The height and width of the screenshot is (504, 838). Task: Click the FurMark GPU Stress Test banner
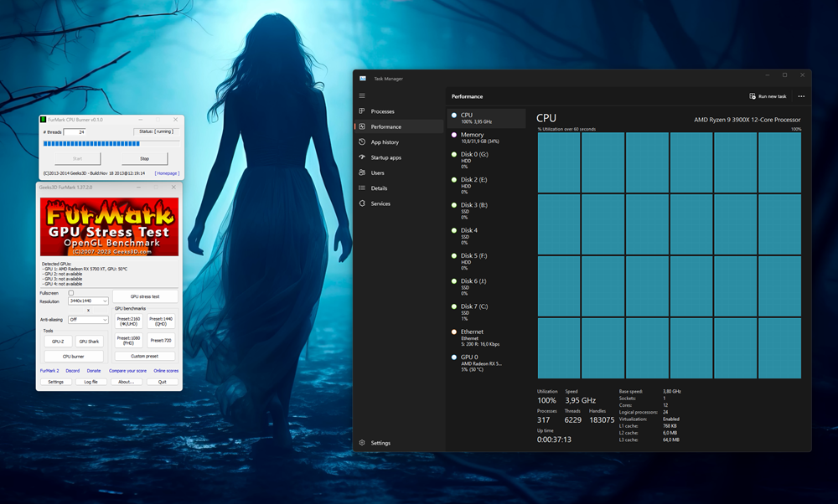[110, 227]
